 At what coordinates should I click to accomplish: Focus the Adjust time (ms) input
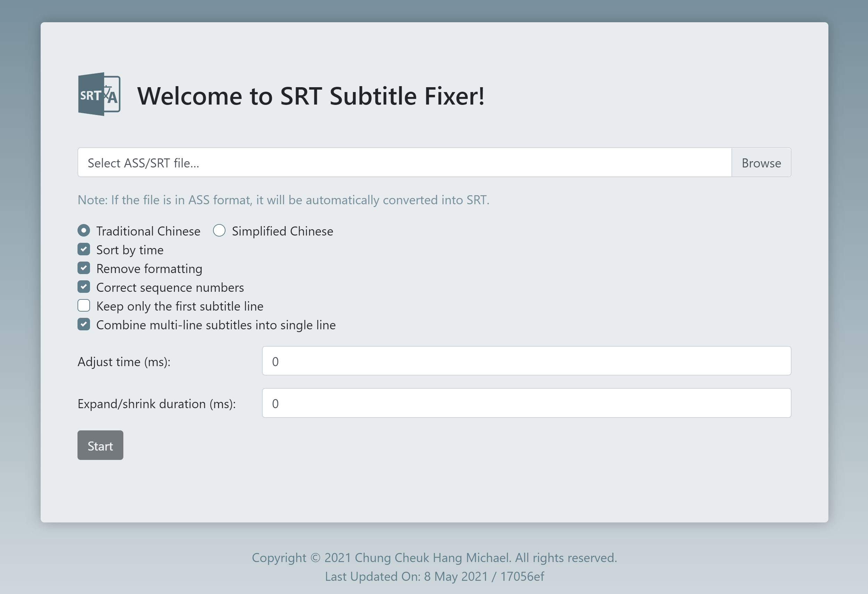(x=527, y=361)
